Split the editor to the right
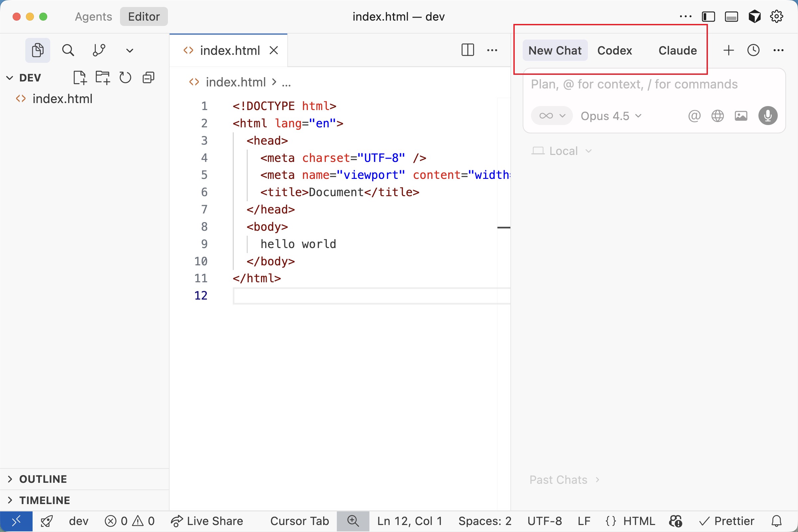 point(467,50)
